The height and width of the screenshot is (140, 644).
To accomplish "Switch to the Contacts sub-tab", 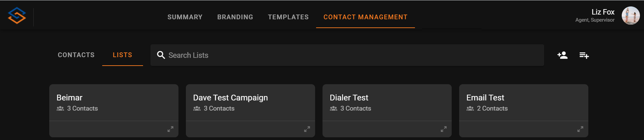I will [76, 55].
